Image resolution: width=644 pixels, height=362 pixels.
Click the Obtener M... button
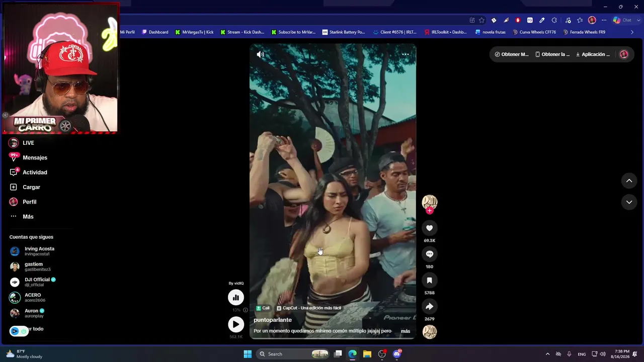[512, 54]
